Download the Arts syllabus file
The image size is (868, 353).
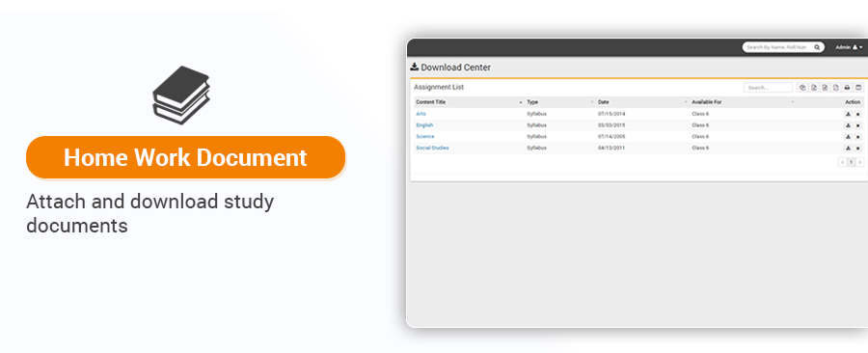[x=848, y=114]
